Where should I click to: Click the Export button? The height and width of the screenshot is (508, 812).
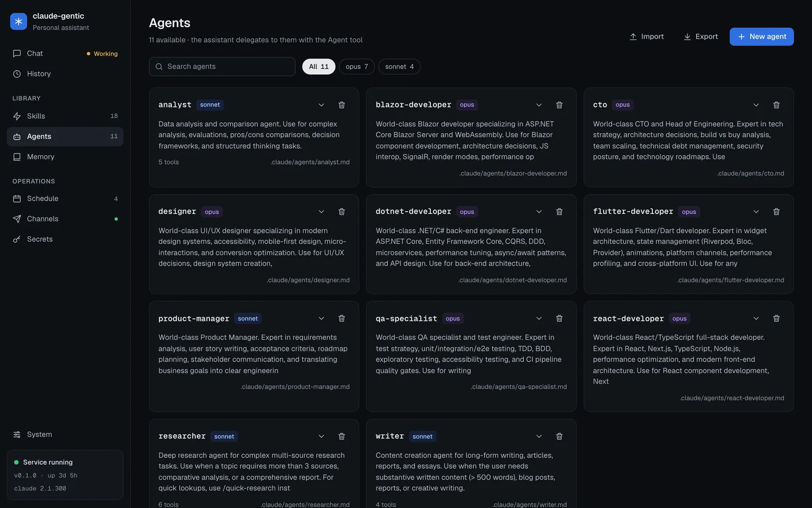coord(700,37)
